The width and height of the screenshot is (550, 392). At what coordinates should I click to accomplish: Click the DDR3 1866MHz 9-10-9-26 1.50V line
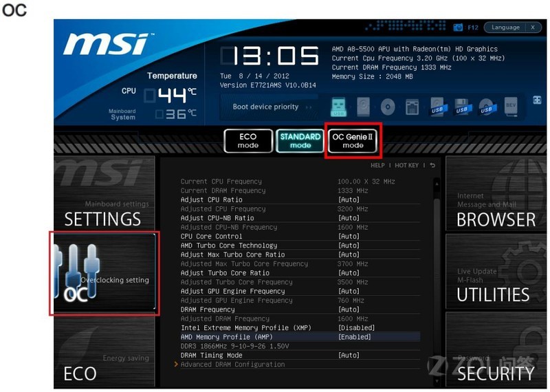[x=234, y=346]
